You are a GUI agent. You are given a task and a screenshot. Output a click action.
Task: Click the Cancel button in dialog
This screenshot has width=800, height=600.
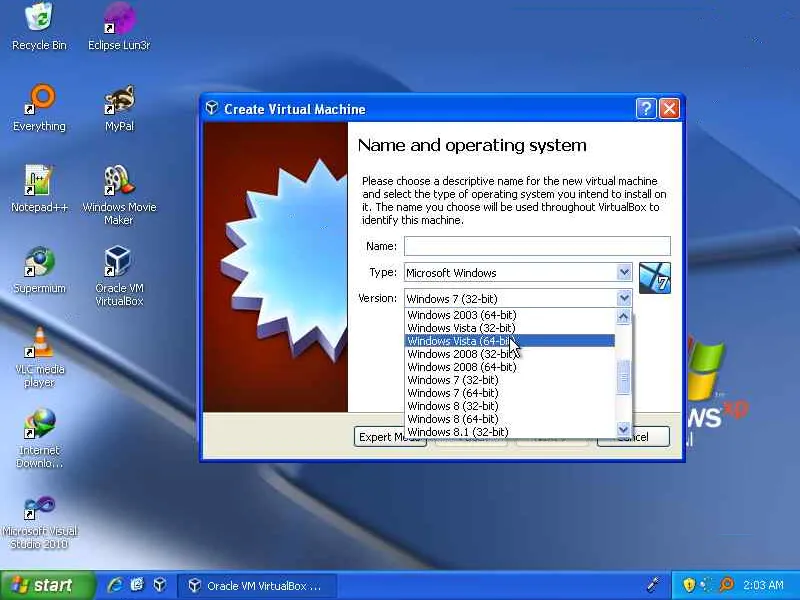tap(633, 437)
